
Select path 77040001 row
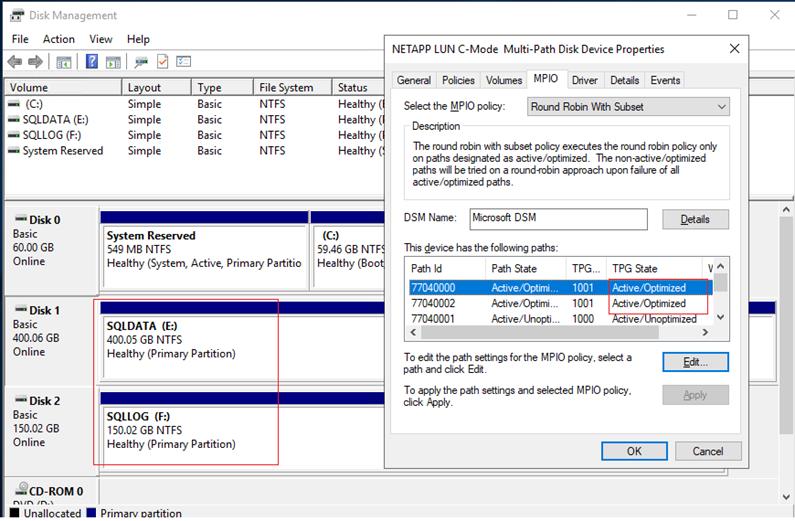[x=560, y=319]
